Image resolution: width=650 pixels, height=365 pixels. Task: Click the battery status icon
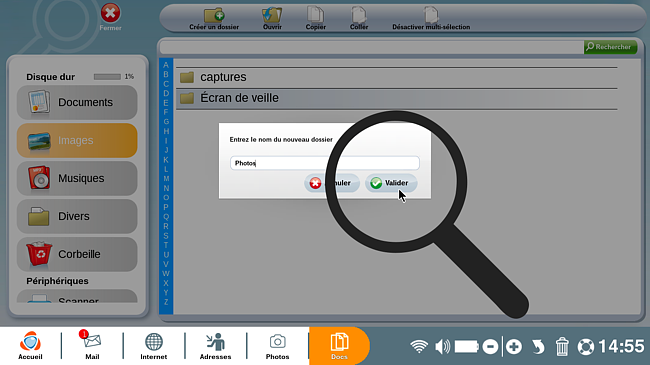pos(467,346)
